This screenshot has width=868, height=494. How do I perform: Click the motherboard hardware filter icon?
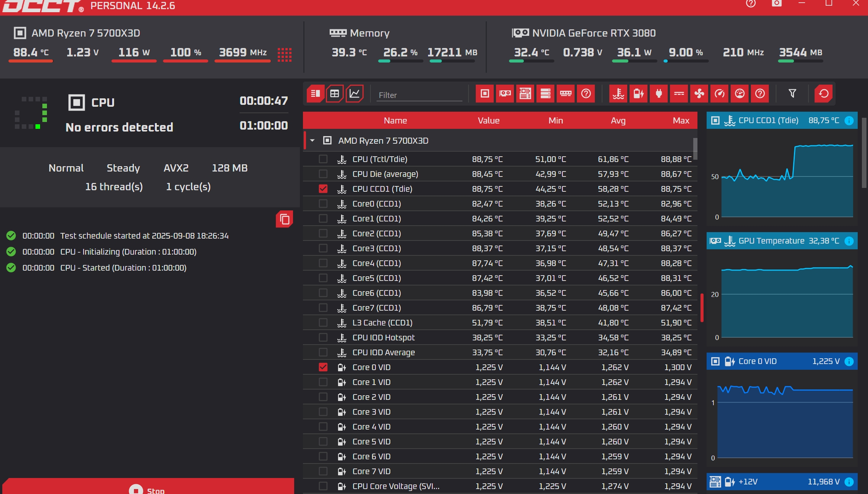tap(525, 94)
